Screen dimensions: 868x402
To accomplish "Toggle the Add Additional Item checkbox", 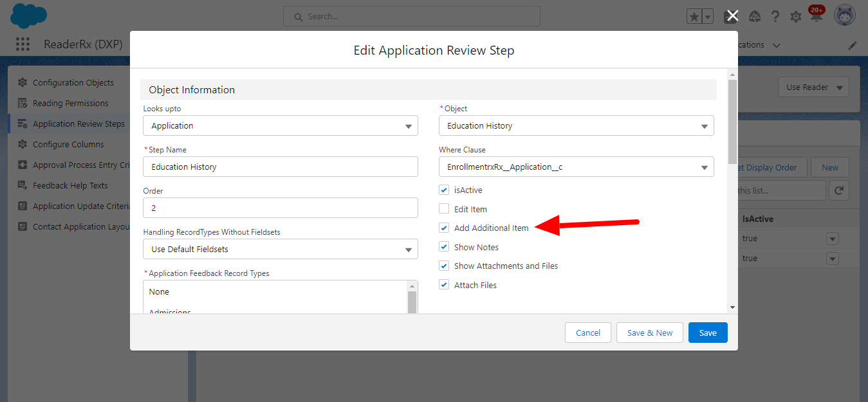I will click(x=444, y=228).
